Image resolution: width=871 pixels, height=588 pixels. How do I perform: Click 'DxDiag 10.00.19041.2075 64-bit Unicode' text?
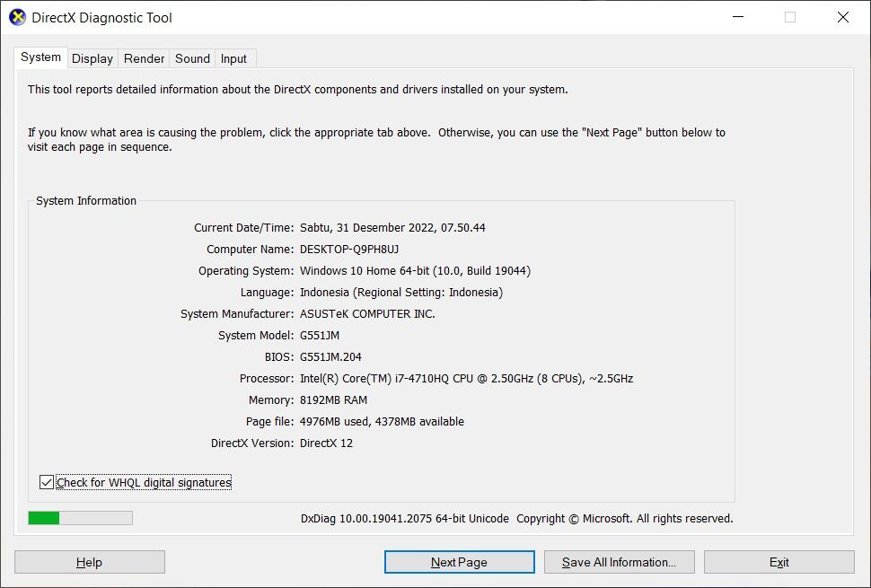coord(405,519)
